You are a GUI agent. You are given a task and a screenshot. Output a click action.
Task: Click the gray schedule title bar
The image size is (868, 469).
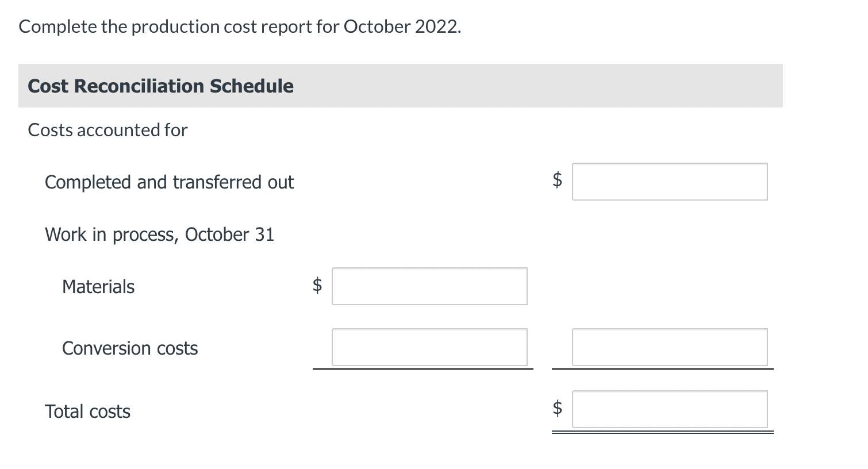coord(402,86)
